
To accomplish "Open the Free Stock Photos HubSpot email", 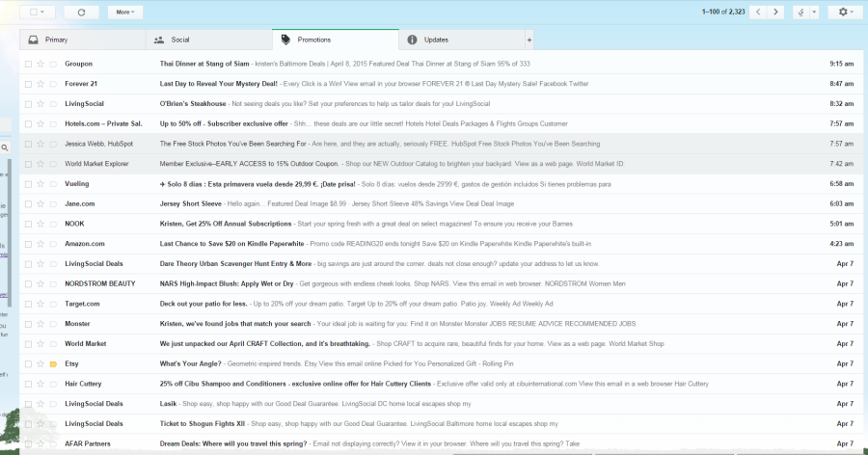I will [233, 144].
